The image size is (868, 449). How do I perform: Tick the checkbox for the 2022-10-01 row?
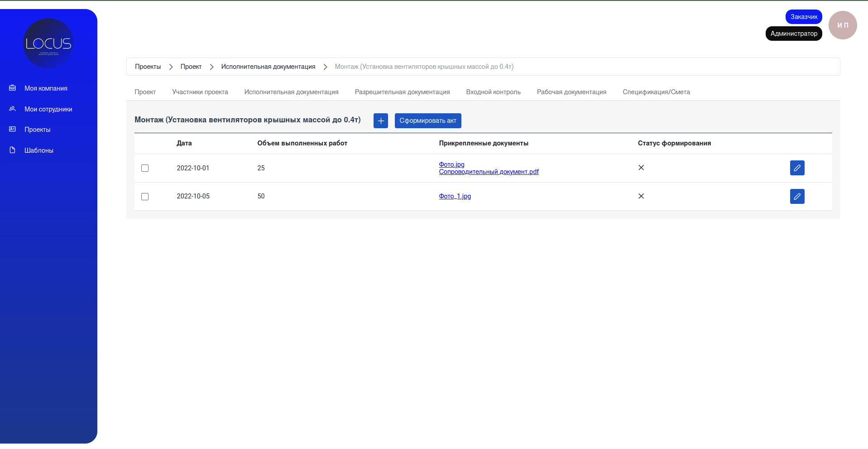[145, 168]
